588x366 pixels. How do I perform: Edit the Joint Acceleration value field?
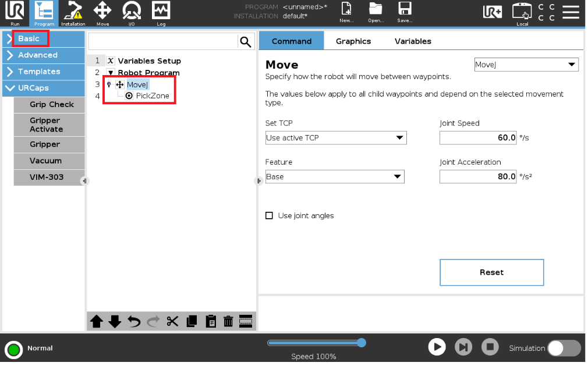click(x=478, y=177)
